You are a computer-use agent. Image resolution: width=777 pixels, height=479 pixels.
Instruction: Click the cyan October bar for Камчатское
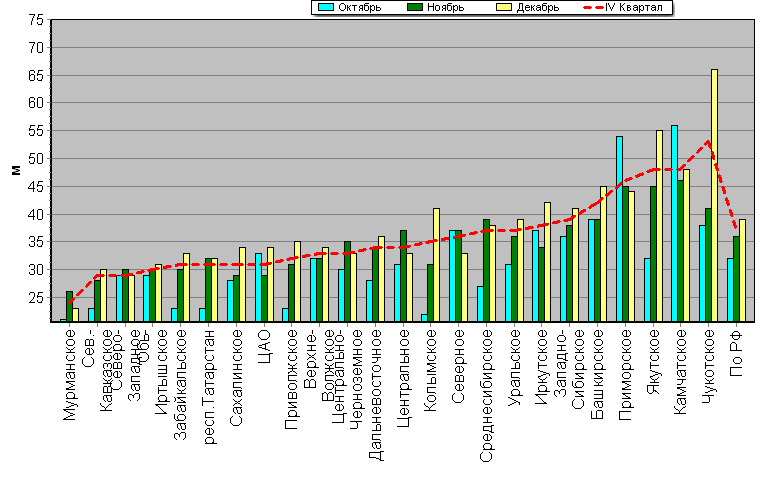(674, 223)
